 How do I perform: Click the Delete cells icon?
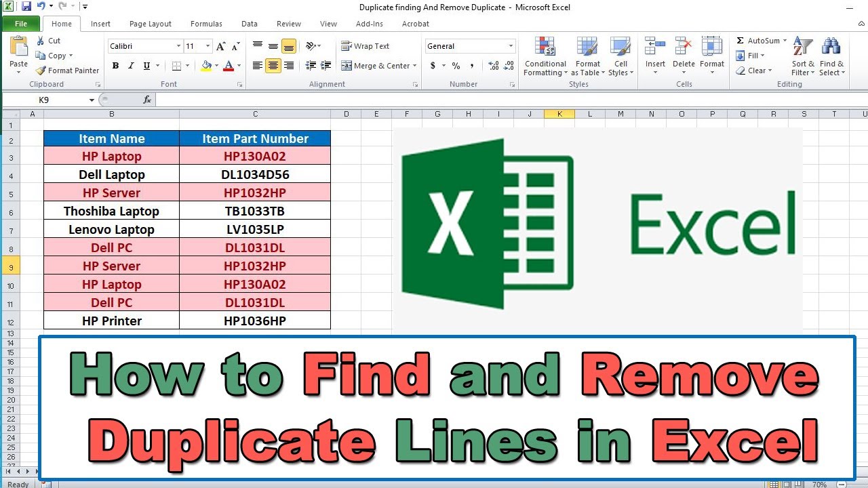[684, 47]
